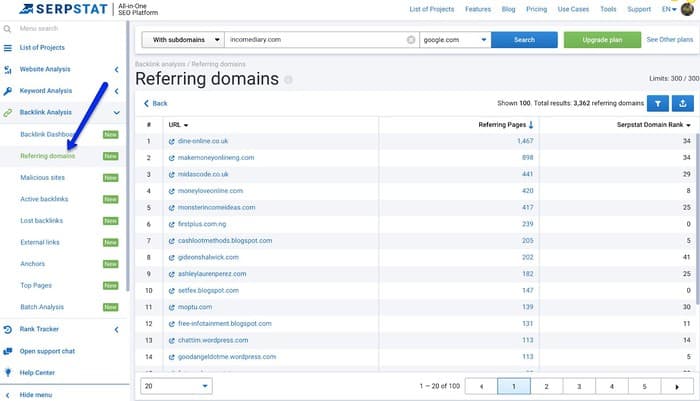Click the Open support chat icon
The image size is (700, 401).
(8, 351)
